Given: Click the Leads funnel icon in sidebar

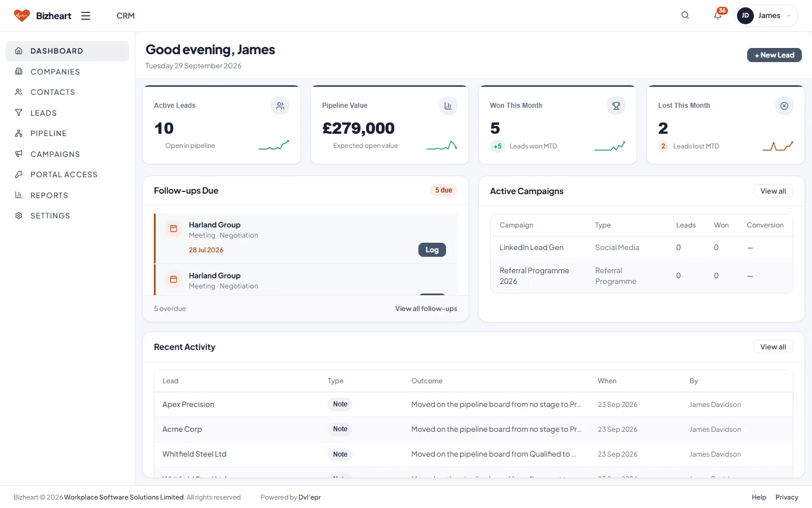Looking at the screenshot, I should tap(19, 113).
